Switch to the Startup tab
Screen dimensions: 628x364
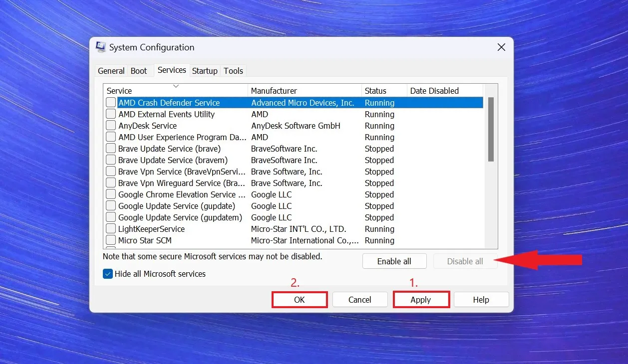point(205,71)
